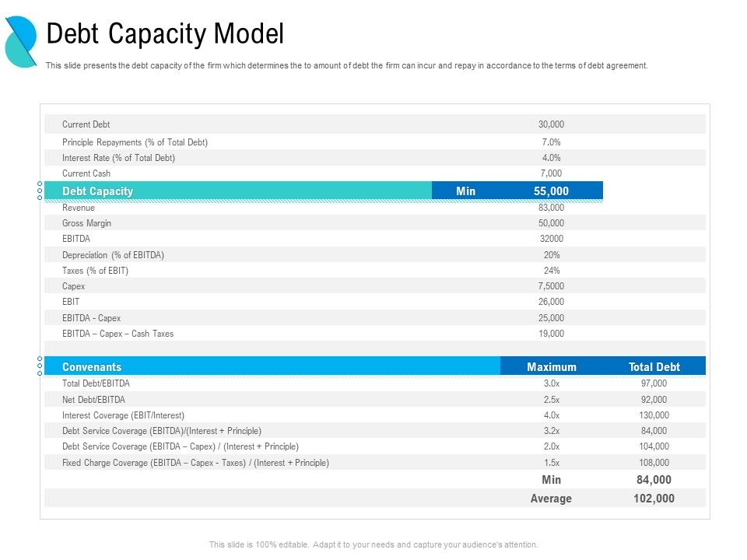Select the 'Fixed Charge Coverage' covenant label
The height and width of the screenshot is (560, 747).
tap(195, 463)
